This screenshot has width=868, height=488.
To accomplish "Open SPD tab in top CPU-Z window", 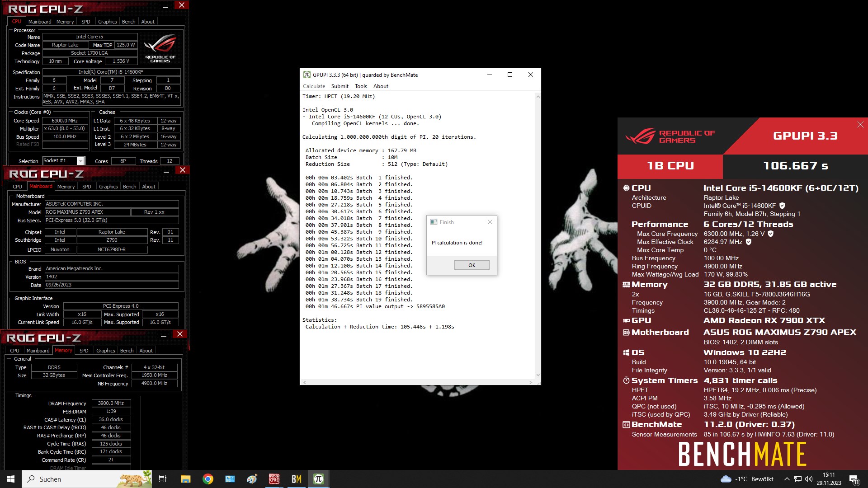I will pyautogui.click(x=85, y=22).
